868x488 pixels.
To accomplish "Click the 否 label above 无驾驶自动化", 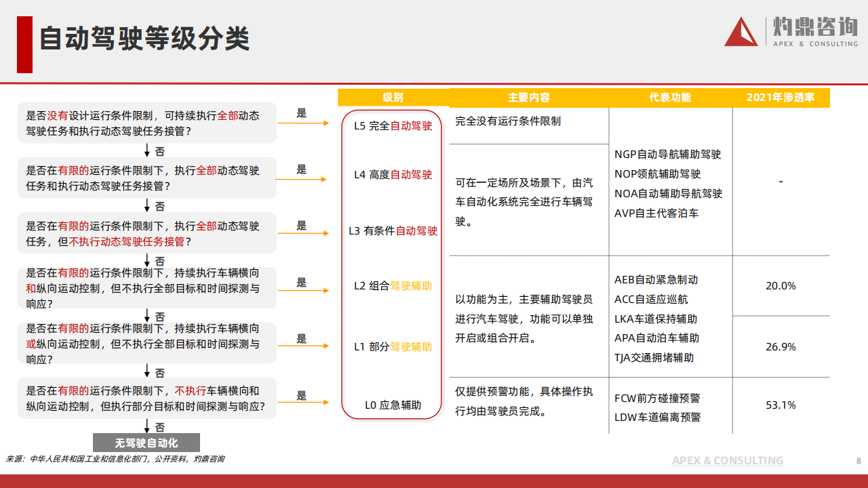I will click(x=159, y=428).
